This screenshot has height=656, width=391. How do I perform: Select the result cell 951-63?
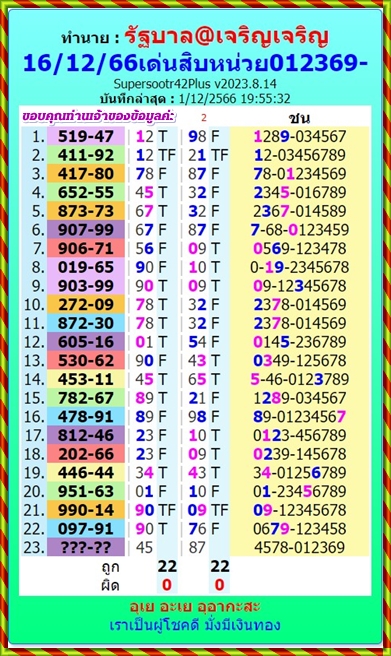[86, 492]
